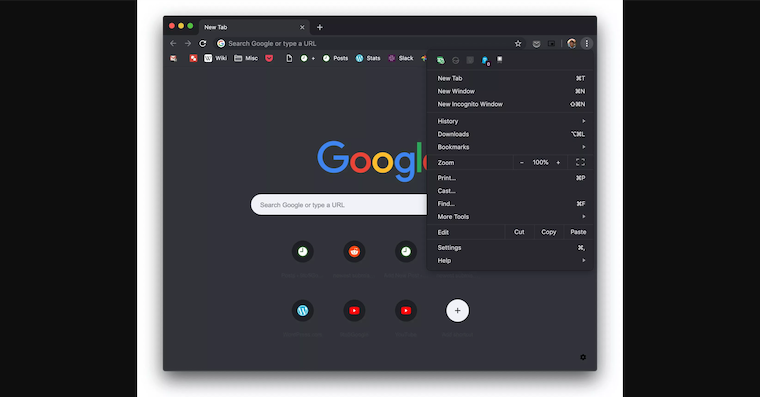Open the WordPress shortcut tile
Image resolution: width=760 pixels, height=397 pixels.
click(x=302, y=311)
